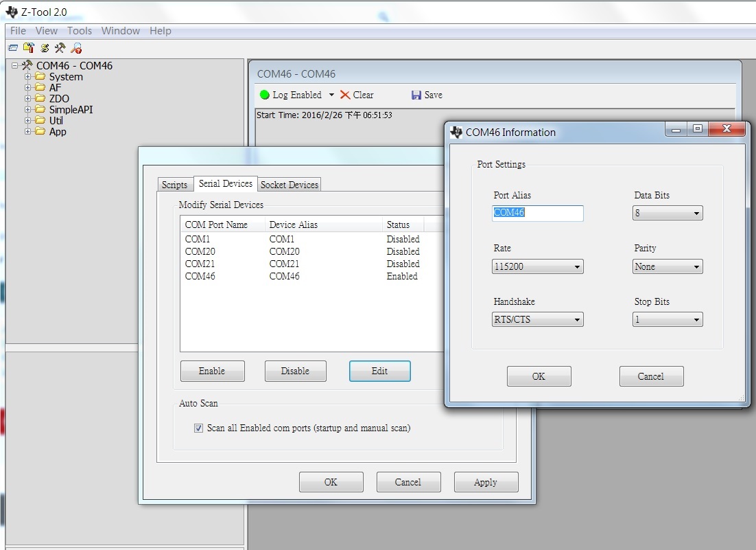Click the first toolbar icon with window and speed lines
The width and height of the screenshot is (756, 550).
(x=13, y=48)
